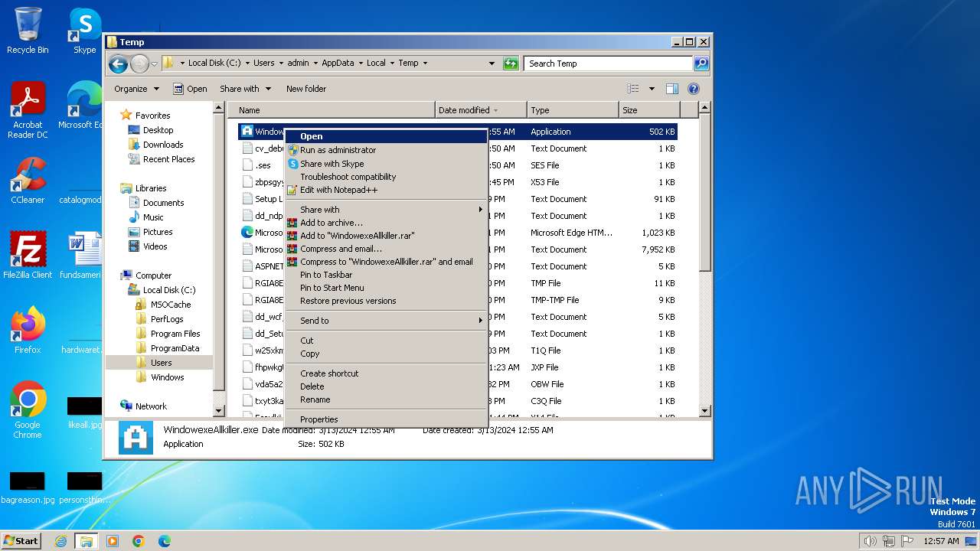
Task: Choose Share with Skype
Action: (x=386, y=164)
